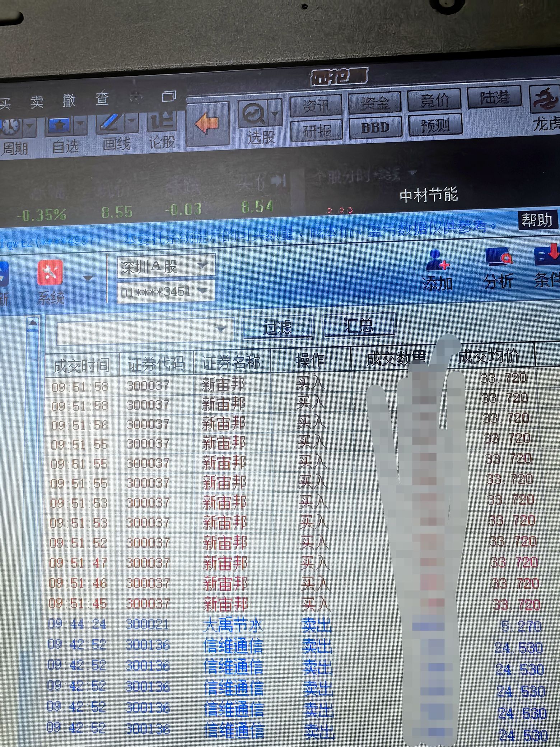This screenshot has width=560, height=747.
Task: Click the 汇总 summary button
Action: [359, 325]
